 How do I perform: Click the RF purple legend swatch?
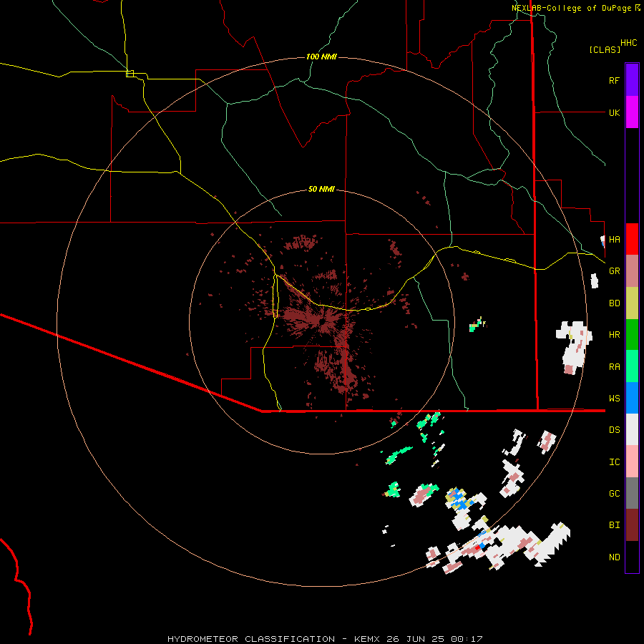(x=632, y=80)
